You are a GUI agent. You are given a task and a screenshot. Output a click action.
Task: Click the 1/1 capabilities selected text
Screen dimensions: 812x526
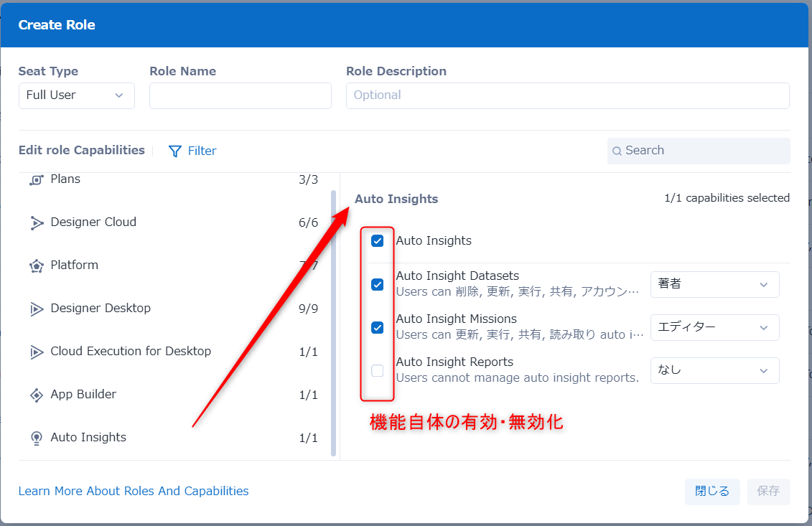click(727, 198)
